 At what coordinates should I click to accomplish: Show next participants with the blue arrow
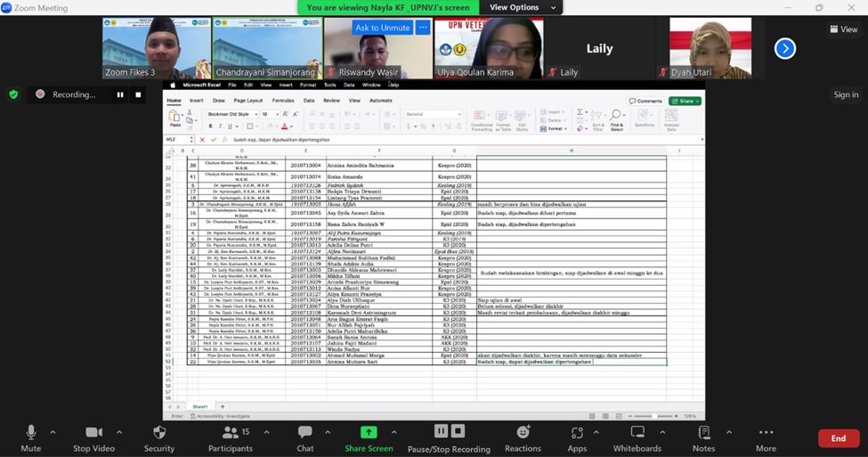pos(784,48)
